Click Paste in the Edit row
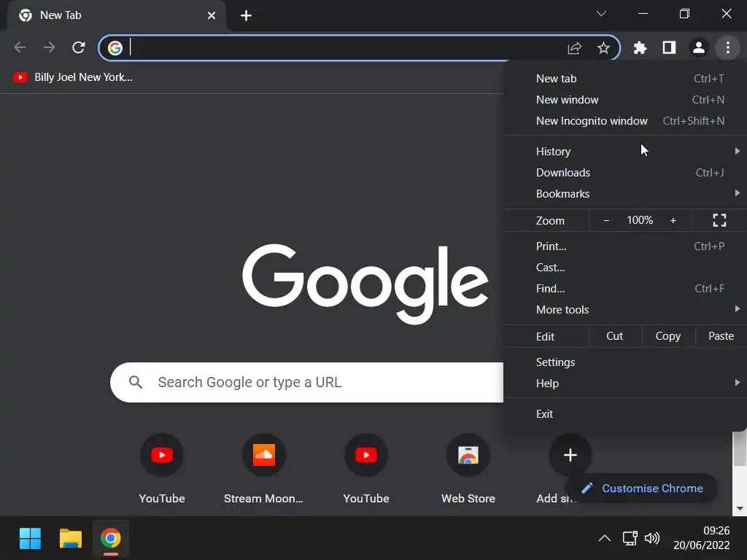 tap(721, 336)
